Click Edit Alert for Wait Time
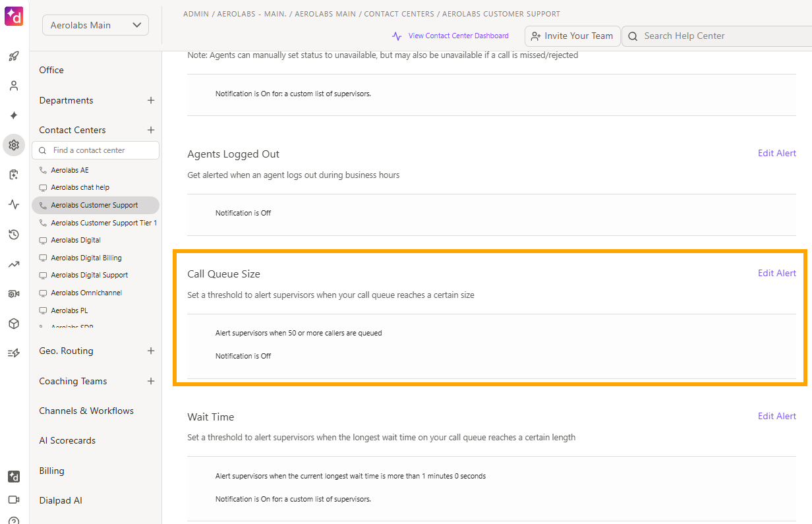 777,416
